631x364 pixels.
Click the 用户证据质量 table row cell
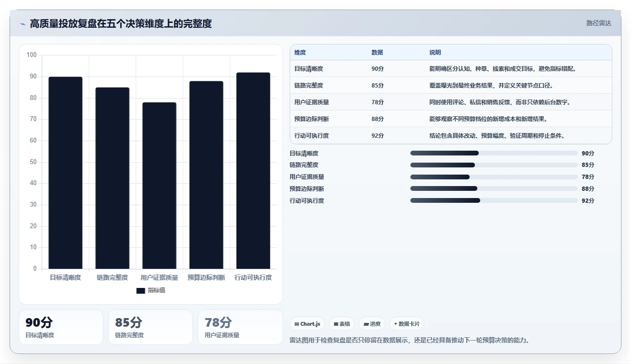click(312, 102)
